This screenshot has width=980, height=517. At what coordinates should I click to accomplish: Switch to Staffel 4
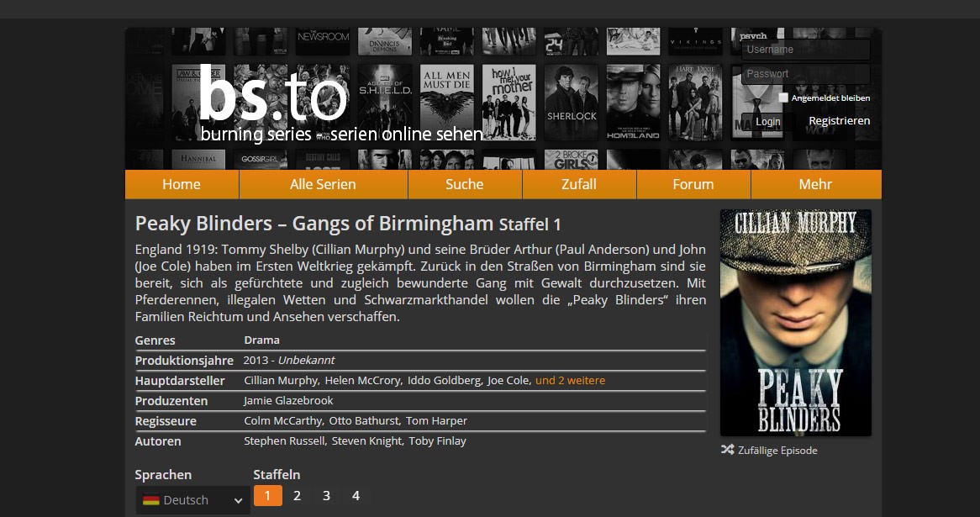click(356, 496)
